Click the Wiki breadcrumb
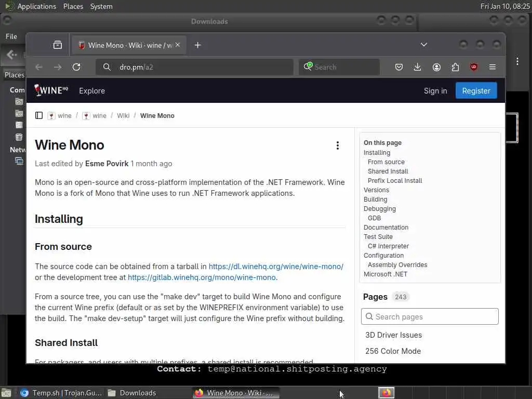The width and height of the screenshot is (532, 399). pos(123,116)
